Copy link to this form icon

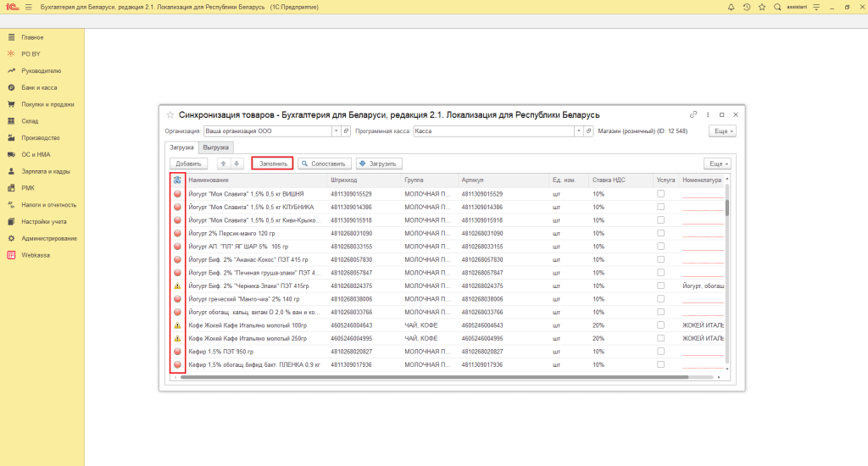click(x=693, y=114)
